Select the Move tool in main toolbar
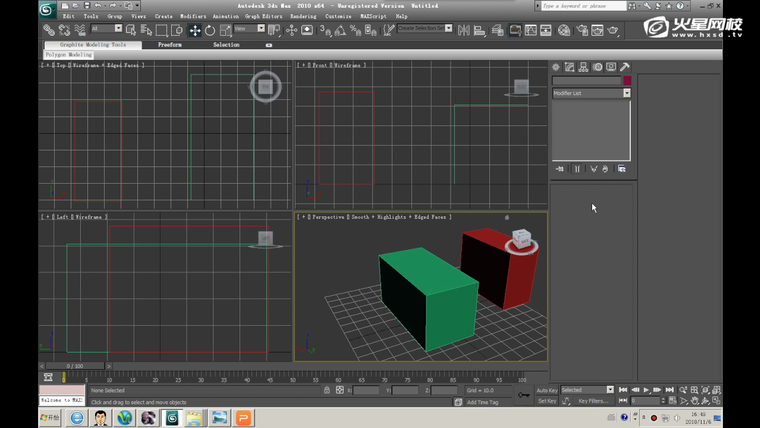This screenshot has width=760, height=428. pyautogui.click(x=195, y=30)
